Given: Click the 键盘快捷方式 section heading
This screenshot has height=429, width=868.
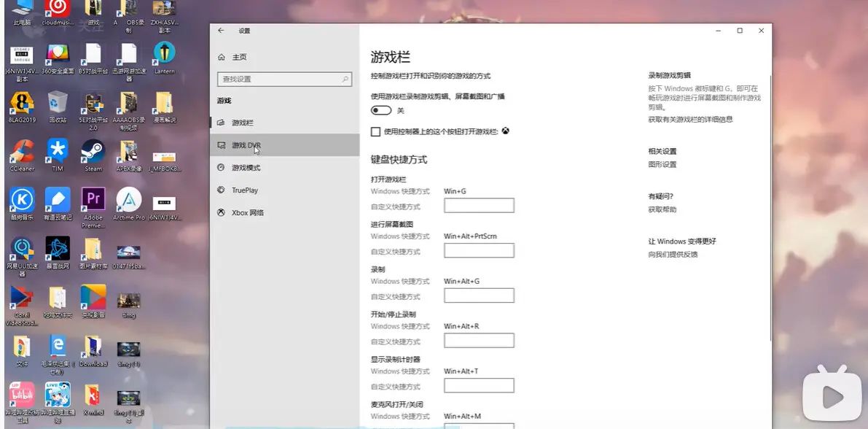Looking at the screenshot, I should tap(399, 160).
